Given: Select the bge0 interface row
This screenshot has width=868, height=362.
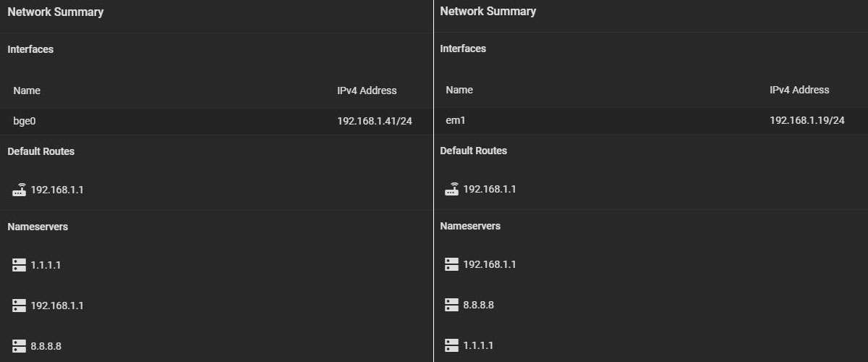Looking at the screenshot, I should click(x=216, y=122).
